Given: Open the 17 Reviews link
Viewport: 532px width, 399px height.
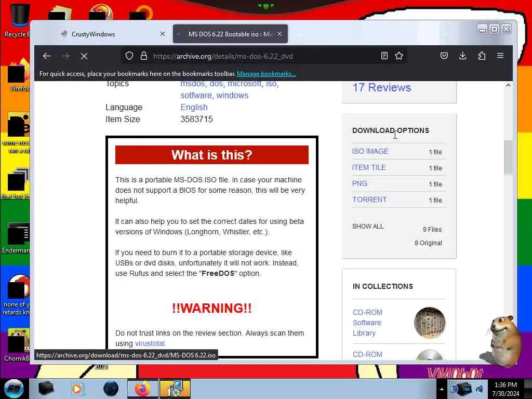Looking at the screenshot, I should tap(382, 87).
